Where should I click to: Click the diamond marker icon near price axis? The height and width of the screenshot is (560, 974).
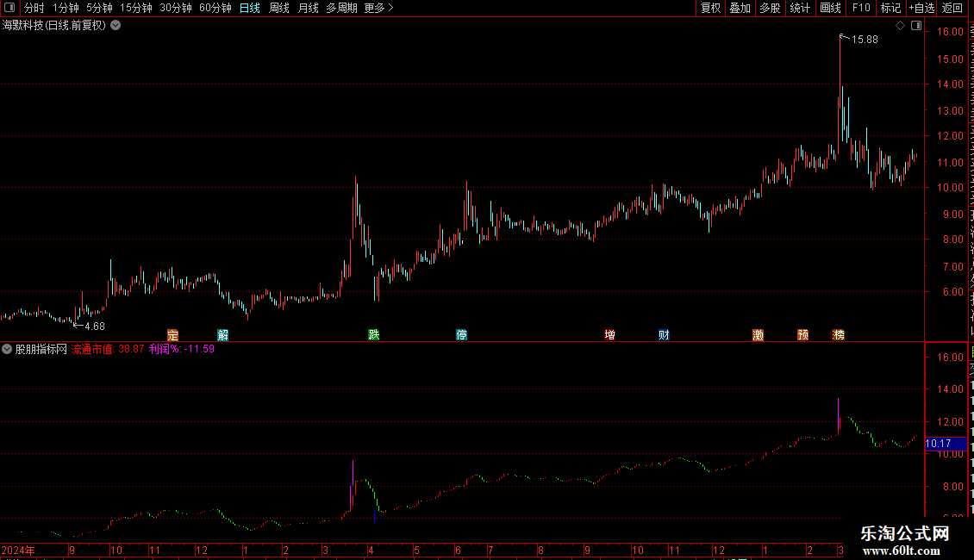(900, 26)
